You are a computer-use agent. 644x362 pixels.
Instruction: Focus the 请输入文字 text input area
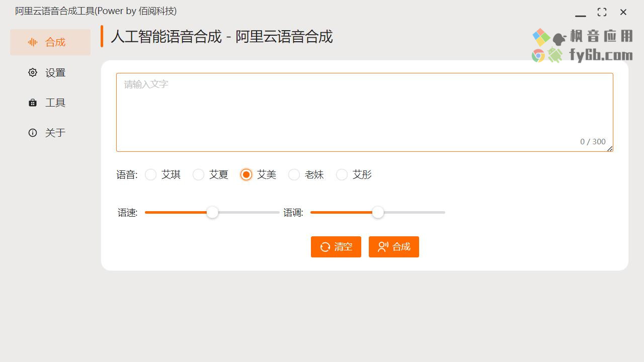(365, 112)
